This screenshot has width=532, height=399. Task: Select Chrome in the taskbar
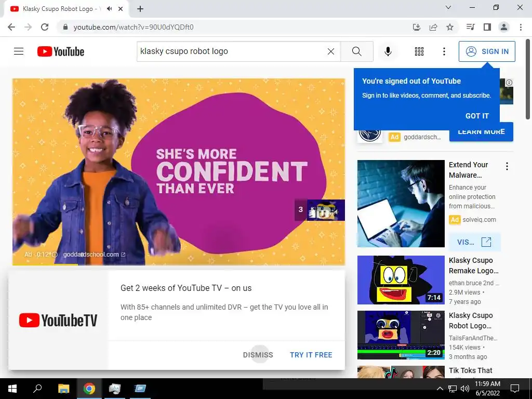[x=89, y=389]
